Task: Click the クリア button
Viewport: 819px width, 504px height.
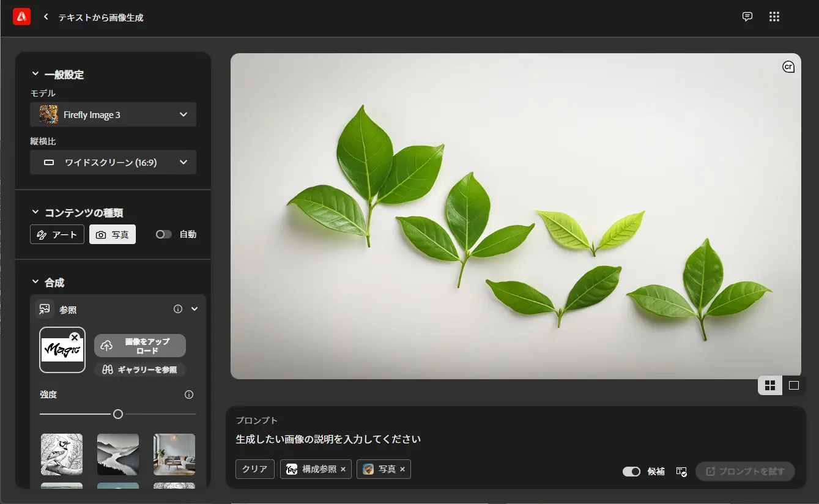Action: click(255, 469)
